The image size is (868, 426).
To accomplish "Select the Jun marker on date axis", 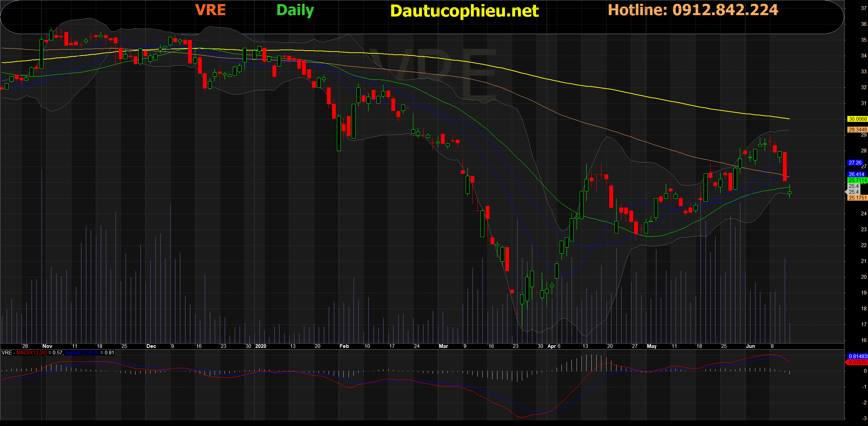I will [x=750, y=346].
